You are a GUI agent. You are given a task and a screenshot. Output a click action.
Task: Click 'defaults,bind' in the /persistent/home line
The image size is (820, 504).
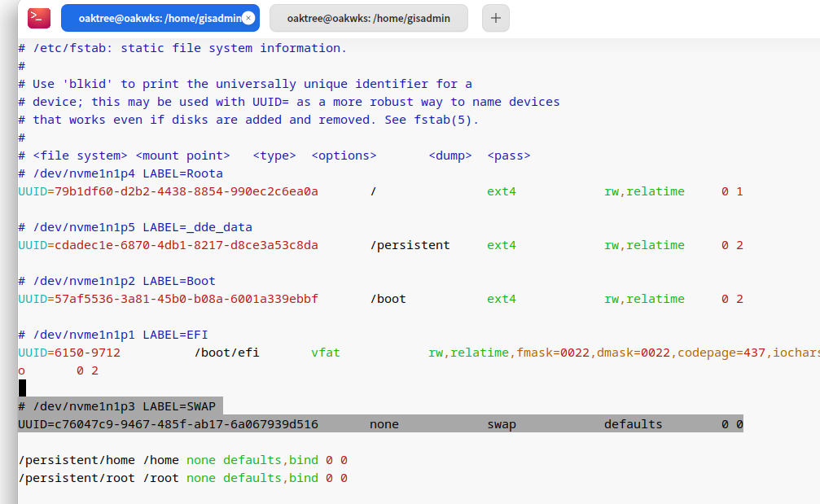270,460
